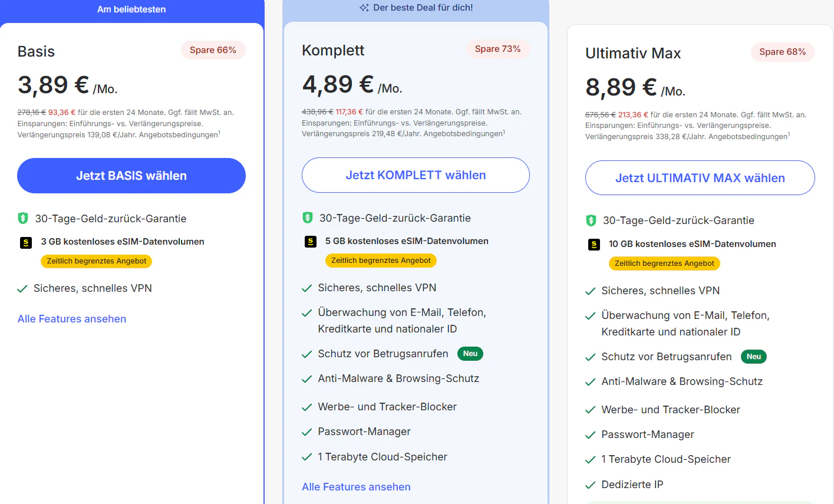The width and height of the screenshot is (834, 504).
Task: Click the yellow eSIM icon beside 10 GB offer
Action: pyautogui.click(x=594, y=245)
